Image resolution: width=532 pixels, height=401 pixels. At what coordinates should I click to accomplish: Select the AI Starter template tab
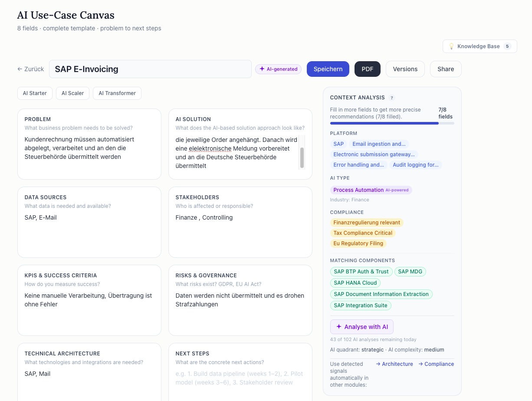point(35,93)
